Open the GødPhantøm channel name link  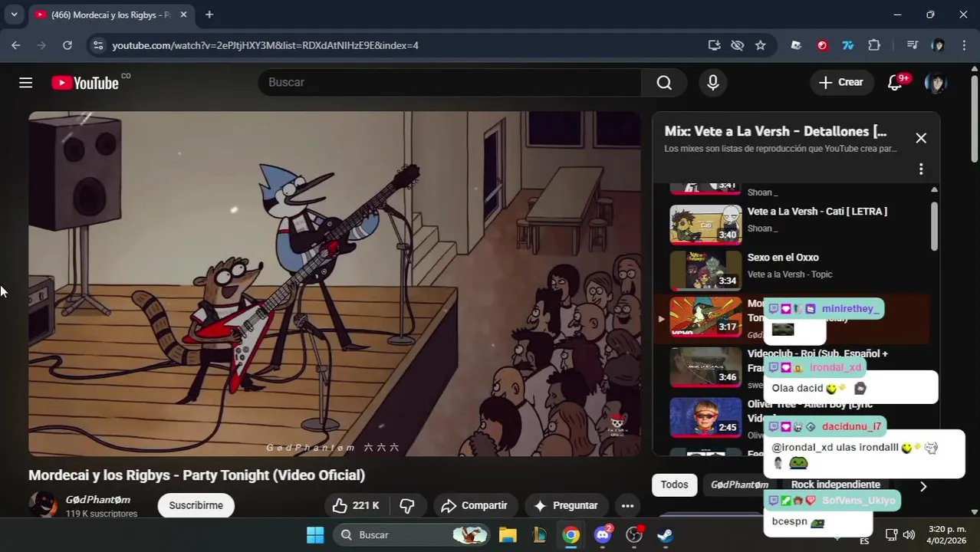[98, 500]
